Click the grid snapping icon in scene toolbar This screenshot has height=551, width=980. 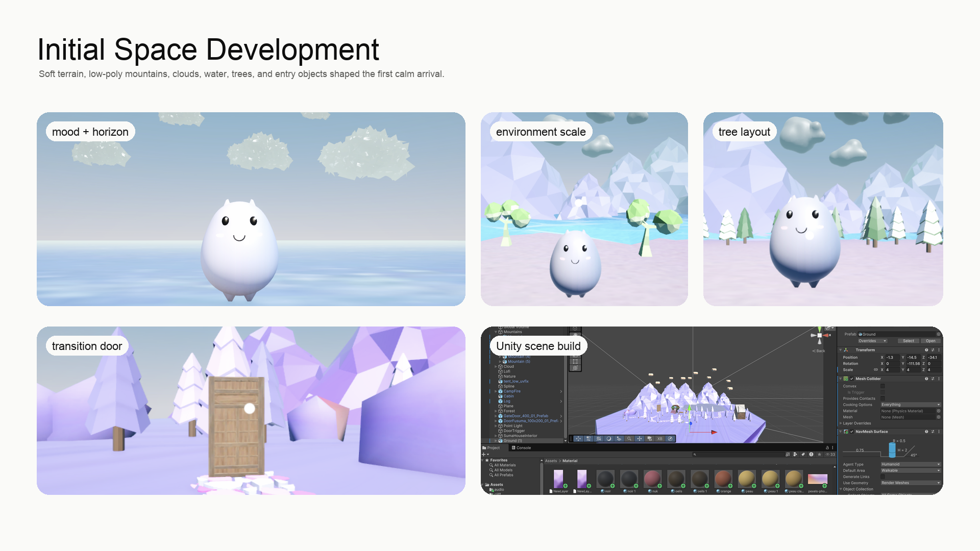point(599,438)
